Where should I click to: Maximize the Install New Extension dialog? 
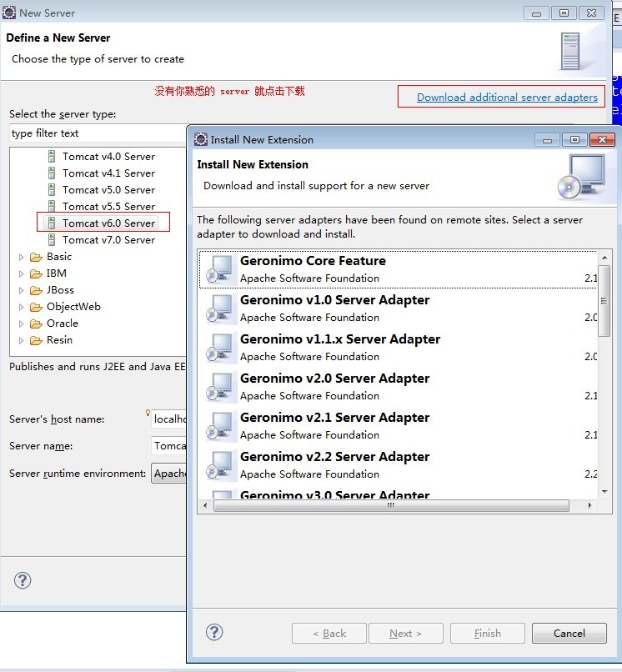(574, 139)
